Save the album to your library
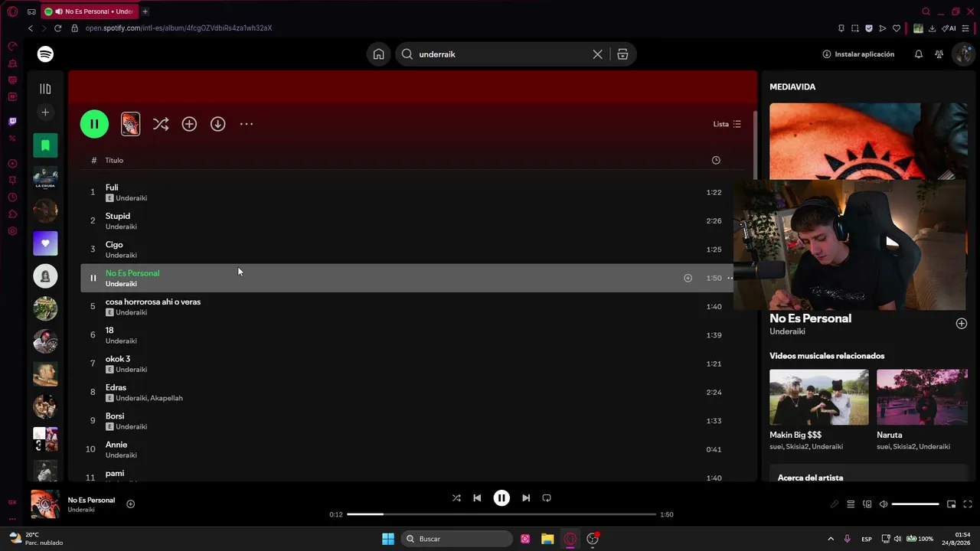Screen dimensions: 980x551 tap(189, 124)
